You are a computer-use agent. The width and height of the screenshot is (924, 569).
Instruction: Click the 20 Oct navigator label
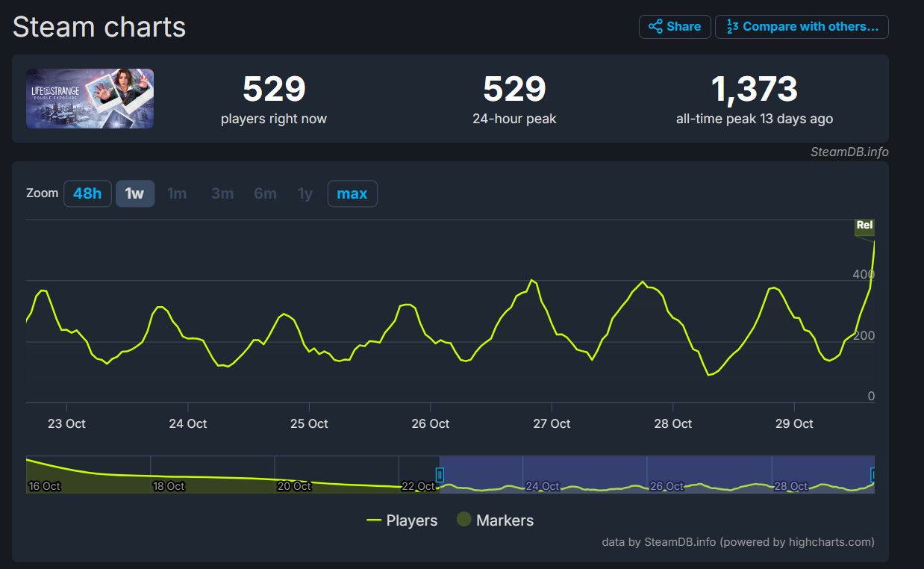pos(294,486)
